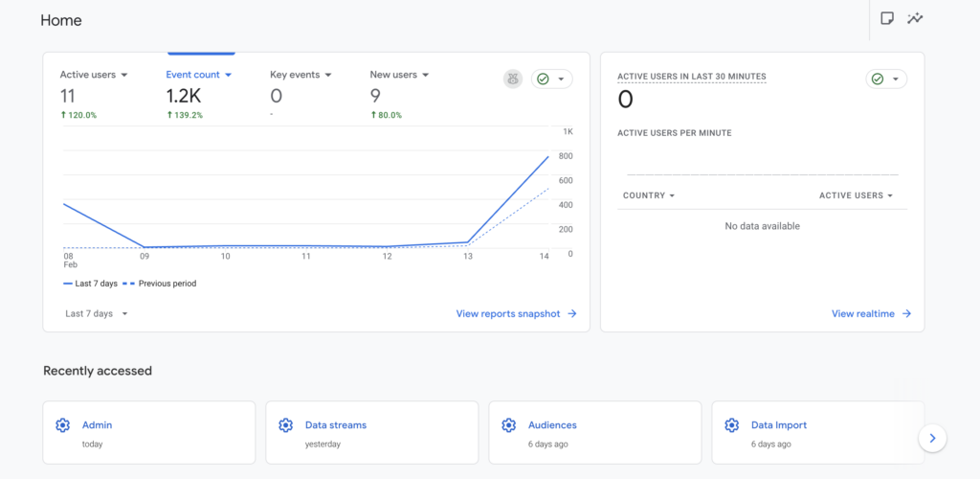The width and height of the screenshot is (980, 479).
Task: Click the gear icon on Data Import card
Action: pyautogui.click(x=731, y=425)
